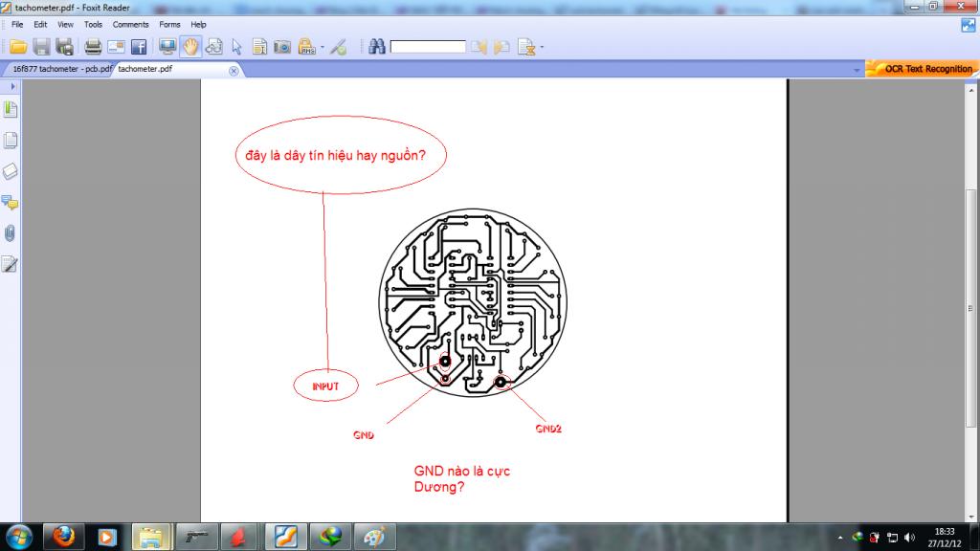980x551 pixels.
Task: Click the 'GND nào là cực Dương?' text
Action: (x=462, y=478)
